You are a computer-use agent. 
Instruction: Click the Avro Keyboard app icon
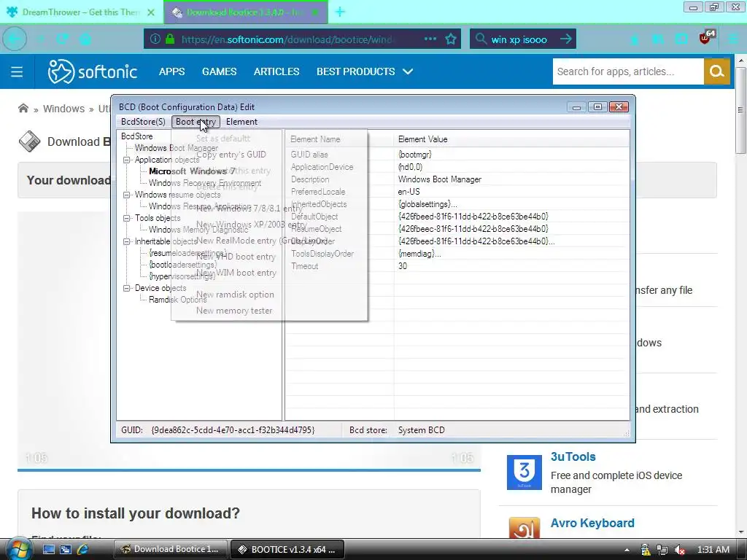tap(524, 528)
